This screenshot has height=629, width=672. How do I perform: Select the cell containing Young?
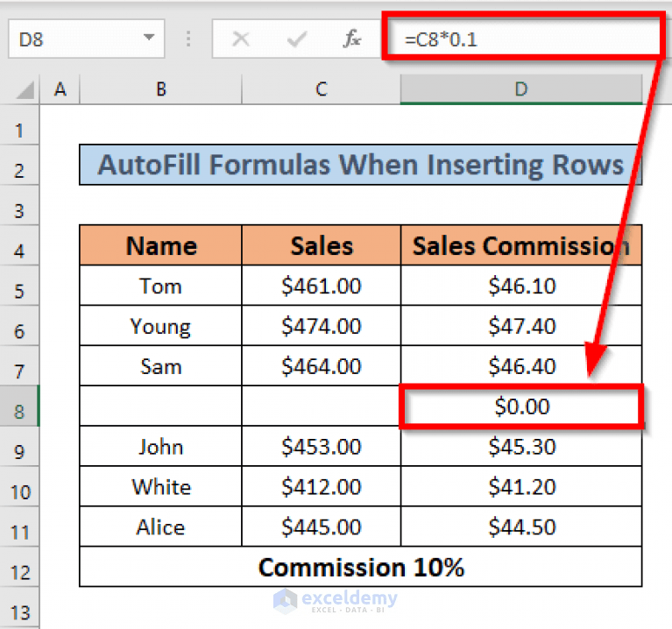point(160,325)
